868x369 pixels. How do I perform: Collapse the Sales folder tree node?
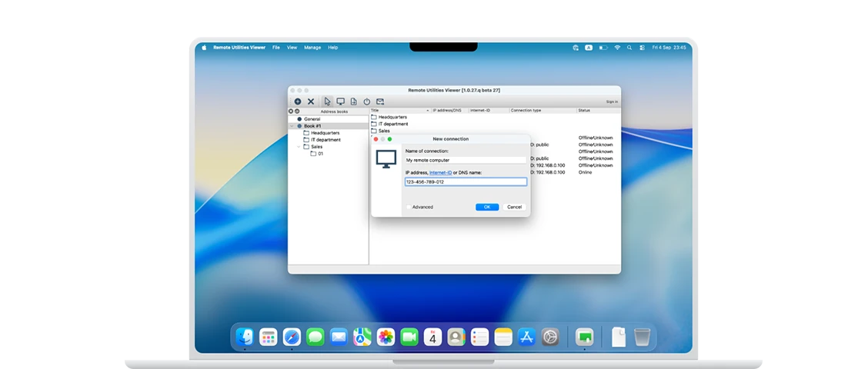point(299,147)
